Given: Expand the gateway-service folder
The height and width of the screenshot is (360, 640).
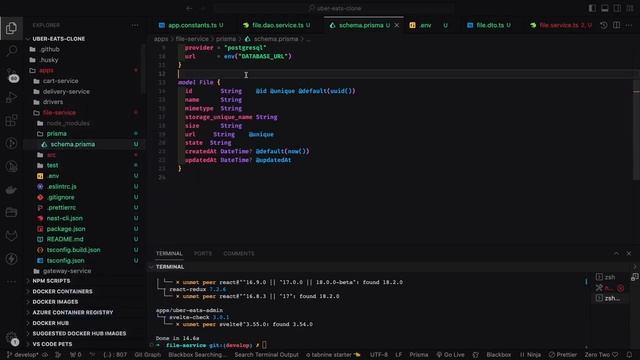Looking at the screenshot, I should click(x=67, y=271).
